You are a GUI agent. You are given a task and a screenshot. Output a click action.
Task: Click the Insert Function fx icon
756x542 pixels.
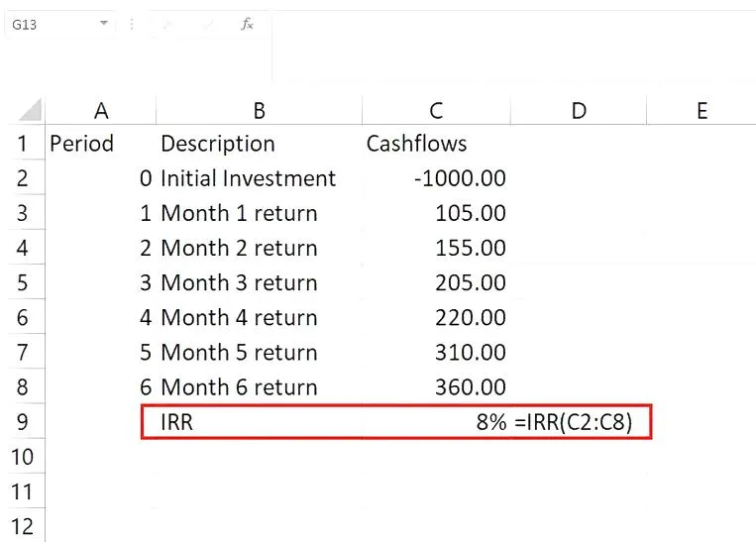click(247, 24)
